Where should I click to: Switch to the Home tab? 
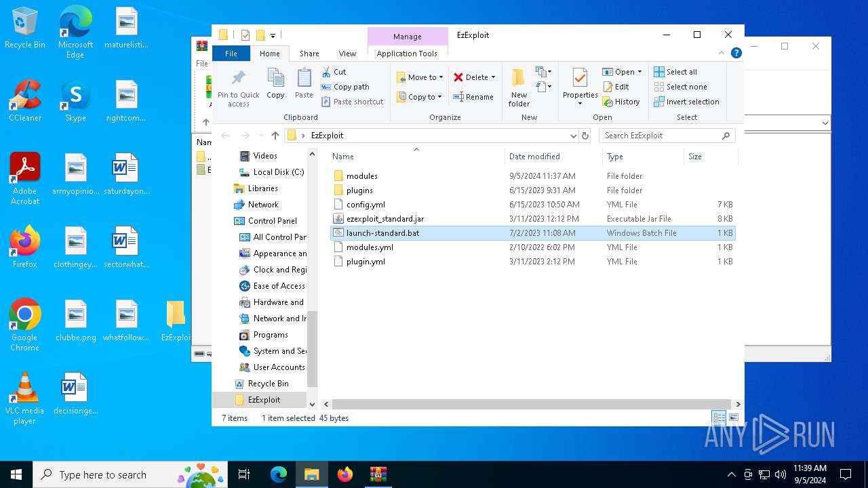pyautogui.click(x=269, y=54)
